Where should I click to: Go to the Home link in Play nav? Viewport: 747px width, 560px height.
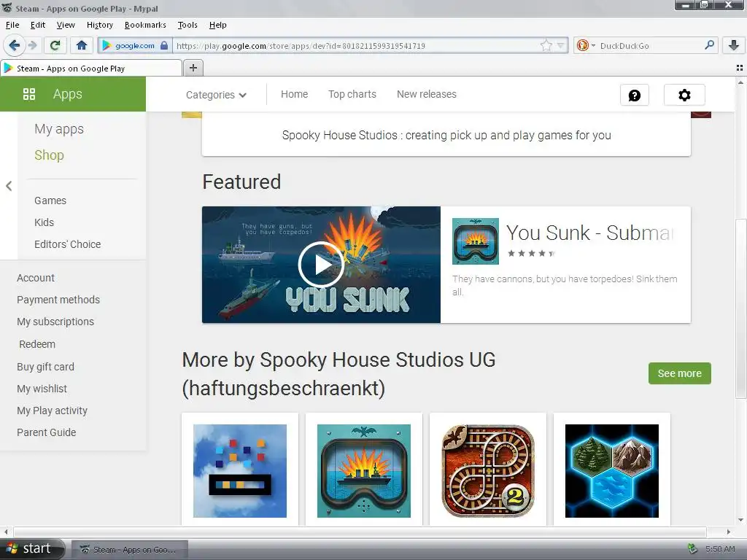point(294,94)
